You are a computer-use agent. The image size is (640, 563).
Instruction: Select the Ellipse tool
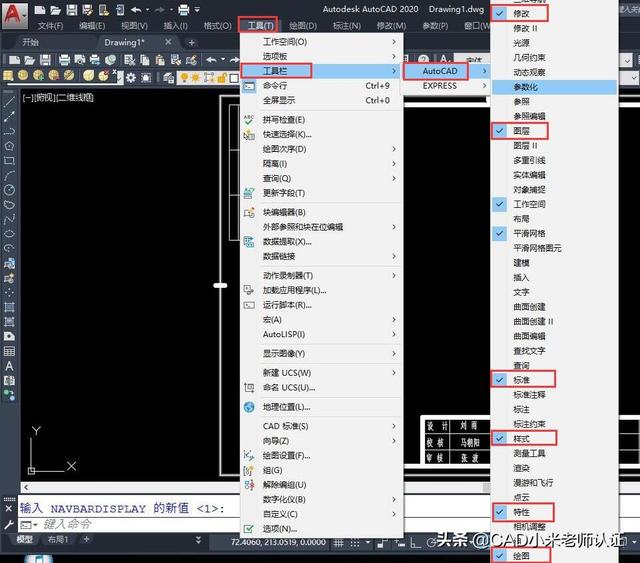point(9,234)
